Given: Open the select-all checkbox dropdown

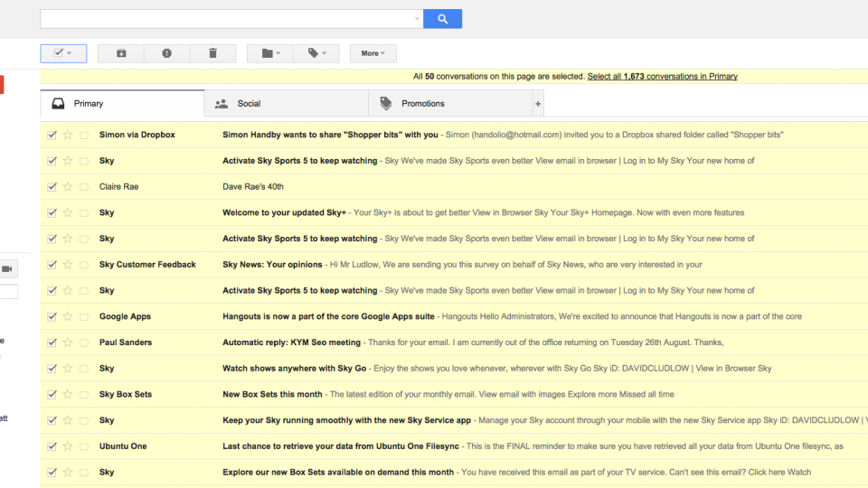Looking at the screenshot, I should 63,53.
